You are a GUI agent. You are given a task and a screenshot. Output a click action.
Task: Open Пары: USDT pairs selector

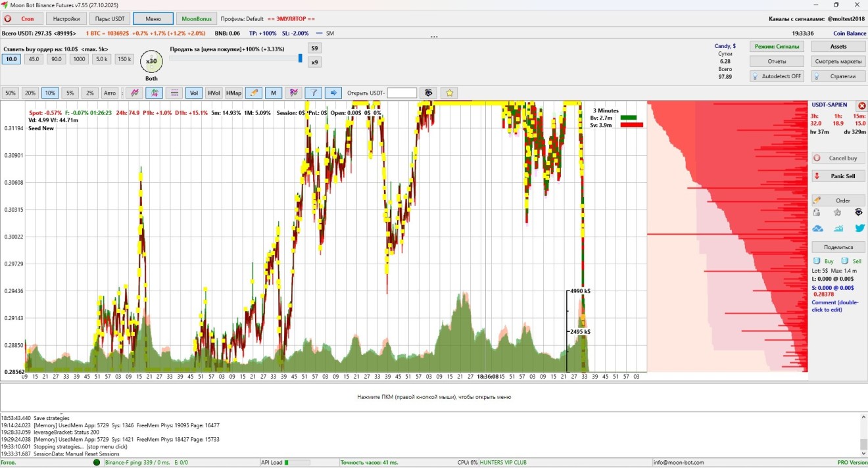(x=110, y=18)
